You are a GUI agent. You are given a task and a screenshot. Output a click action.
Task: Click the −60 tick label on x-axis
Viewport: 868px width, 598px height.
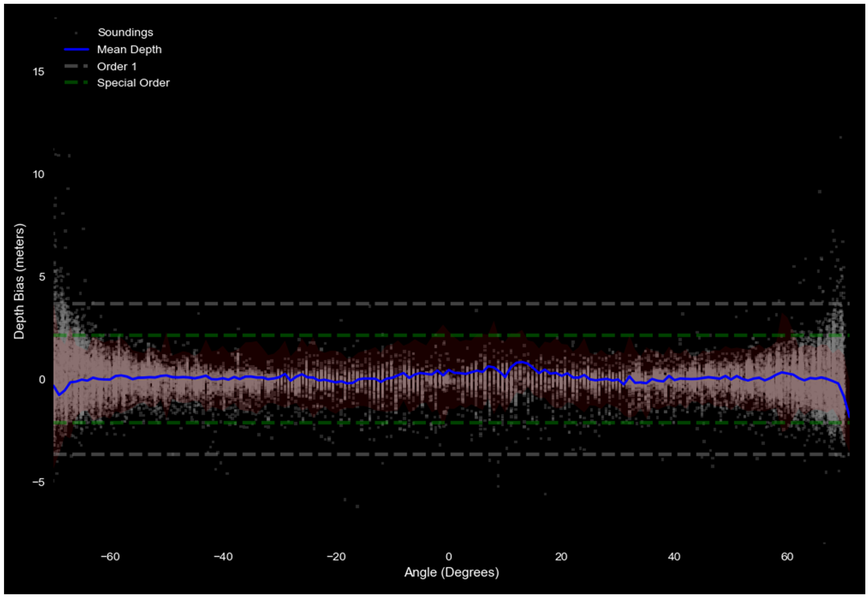(x=110, y=556)
